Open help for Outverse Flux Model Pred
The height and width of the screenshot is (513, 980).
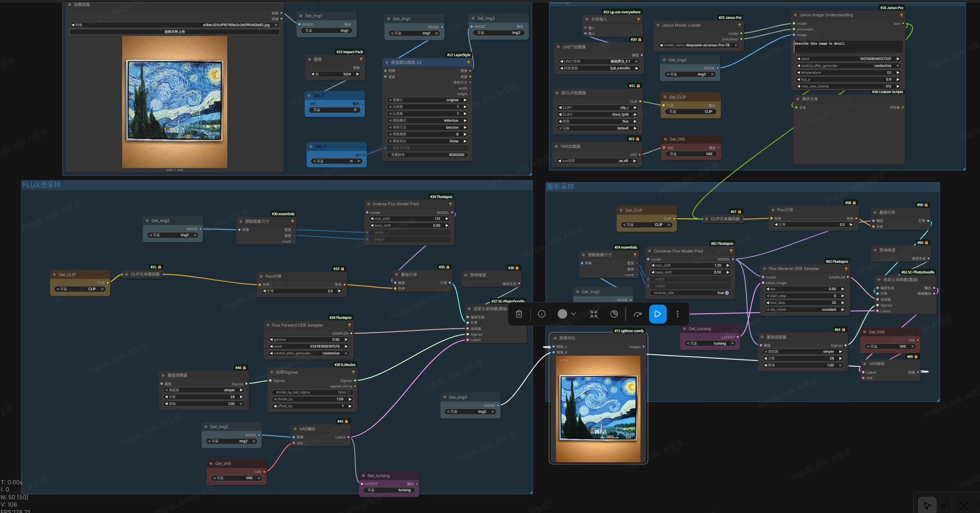tap(731, 251)
